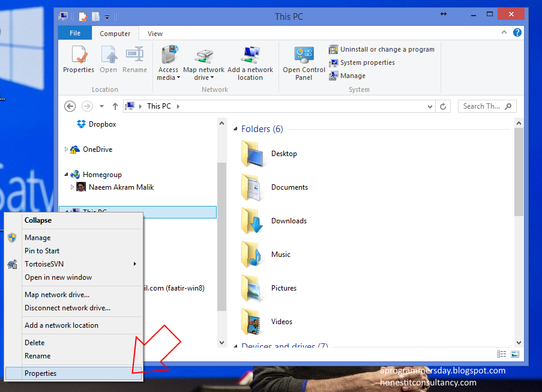Open the Pictures folder

coord(268,288)
